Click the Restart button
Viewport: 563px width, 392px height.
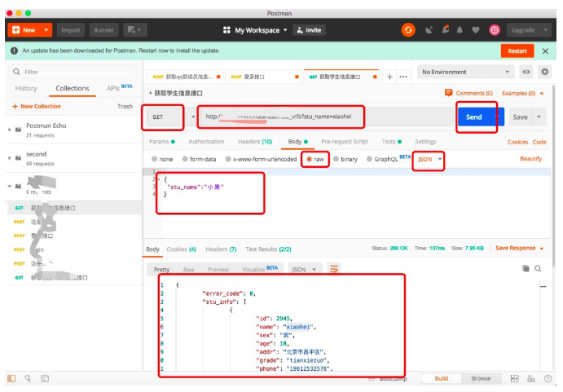click(517, 51)
